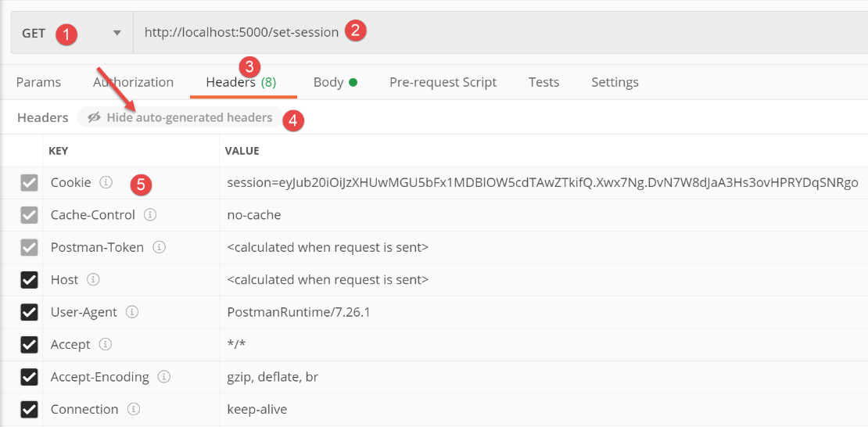Click info icon beside Accept header
This screenshot has height=427, width=868.
coord(105,344)
